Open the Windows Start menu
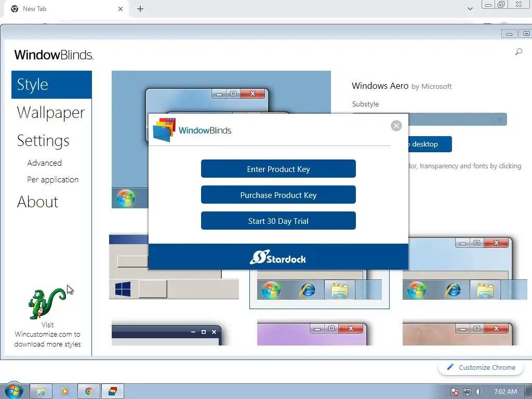 pyautogui.click(x=14, y=391)
